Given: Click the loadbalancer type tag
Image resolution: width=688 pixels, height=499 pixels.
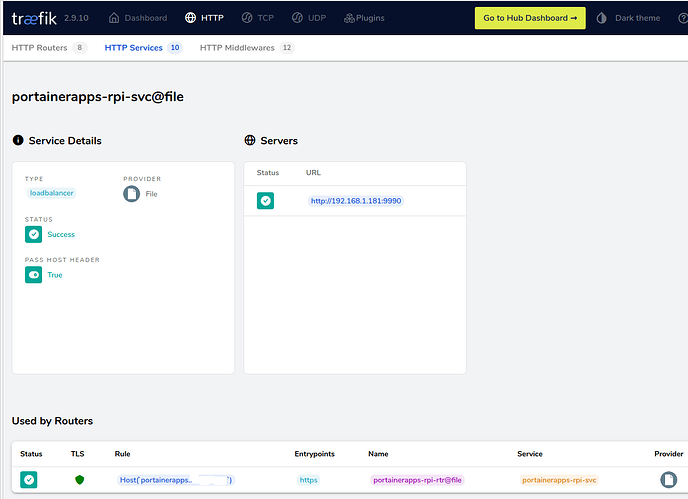Looking at the screenshot, I should pos(51,193).
